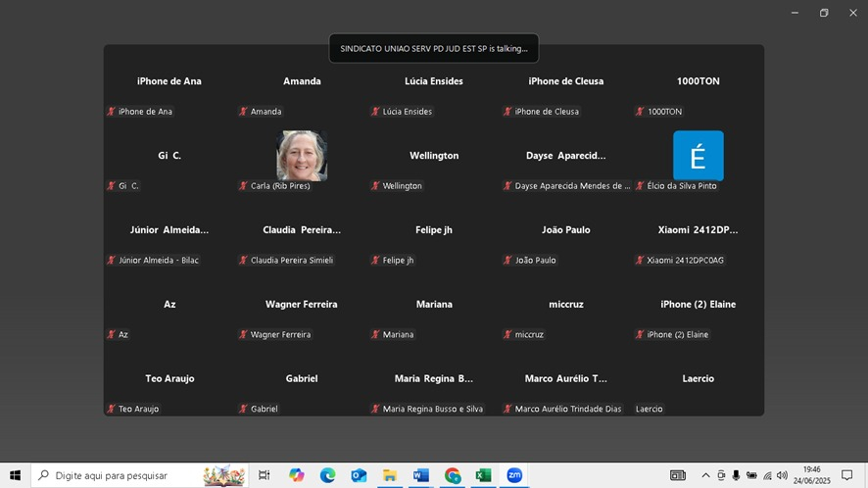868x488 pixels.
Task: Open the volume control in system tray
Action: click(782, 475)
